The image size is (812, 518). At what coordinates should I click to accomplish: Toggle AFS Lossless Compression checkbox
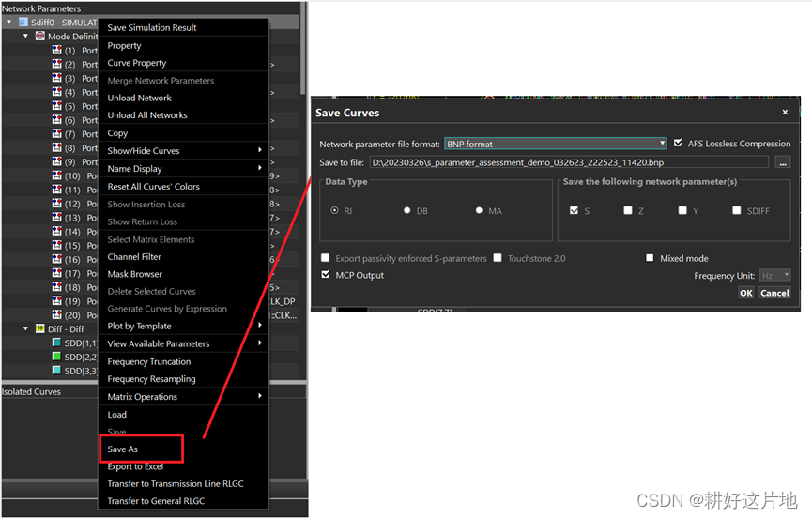[x=678, y=143]
